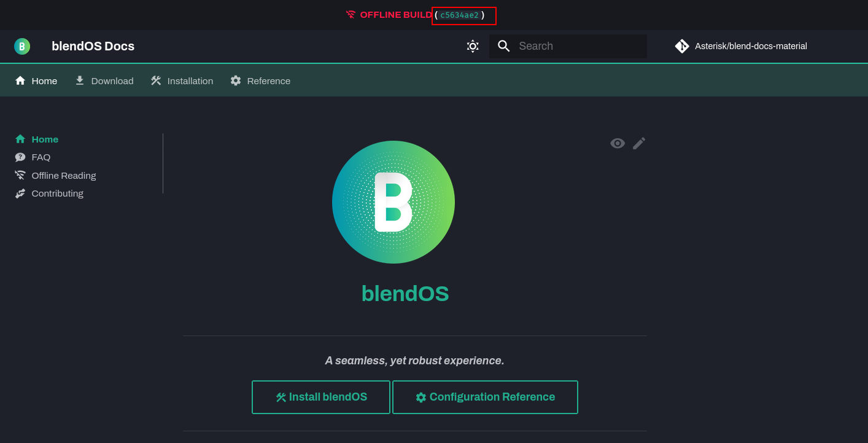
Task: Click the view source eye icon
Action: (x=618, y=143)
